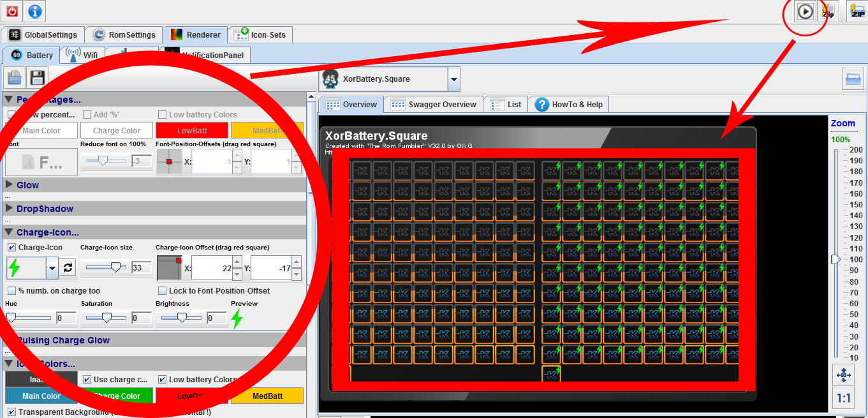Enable Lock to Font-Position-Offset
The height and width of the screenshot is (418, 868).
tap(163, 291)
